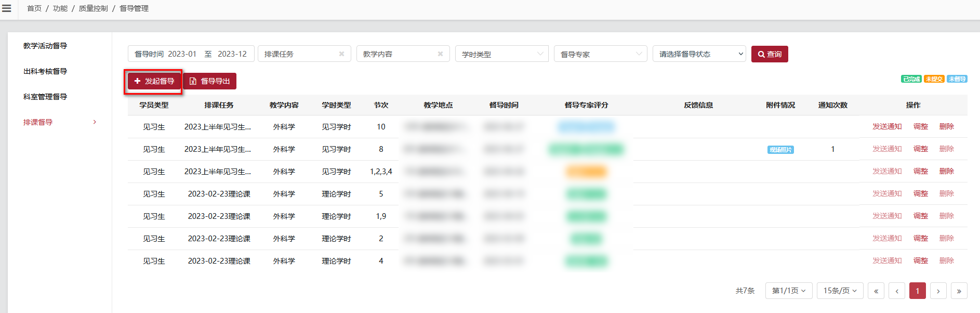Expand the 排课督导 sidebar chevron
980x313 pixels.
pyautogui.click(x=95, y=122)
